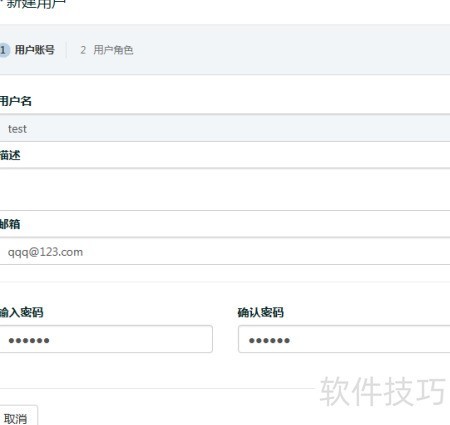This screenshot has height=425, width=450.
Task: Click the vertical divider between wizard steps
Action: [x=67, y=50]
